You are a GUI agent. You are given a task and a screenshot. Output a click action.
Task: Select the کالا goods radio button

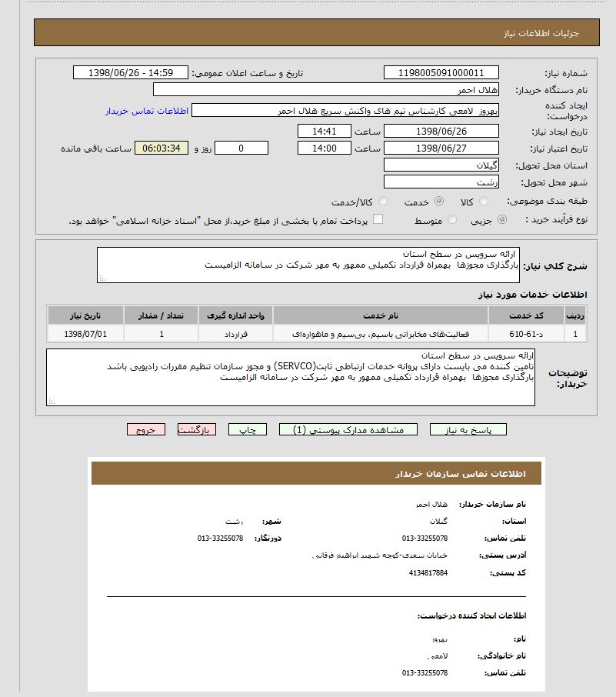coord(483,201)
